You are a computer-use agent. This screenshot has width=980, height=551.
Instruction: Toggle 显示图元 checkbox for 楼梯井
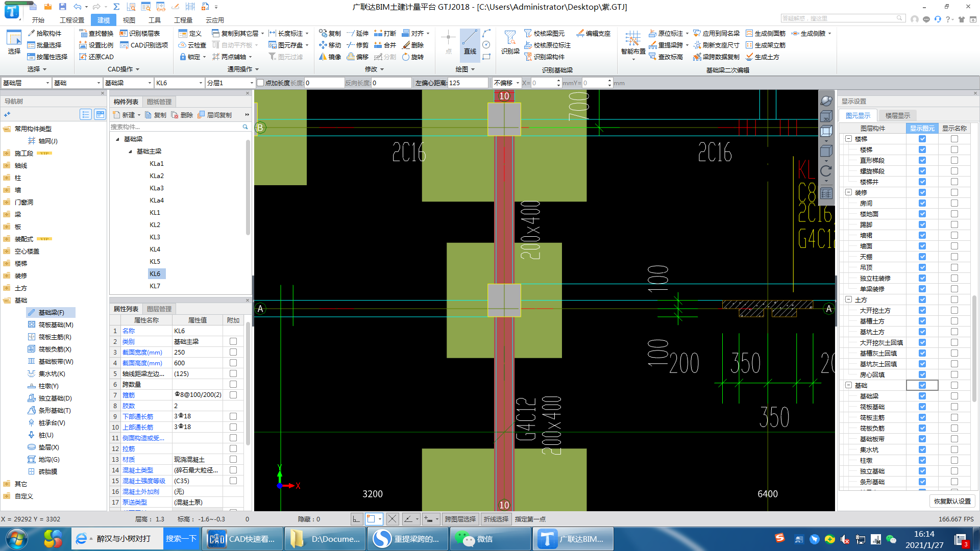[x=922, y=182]
